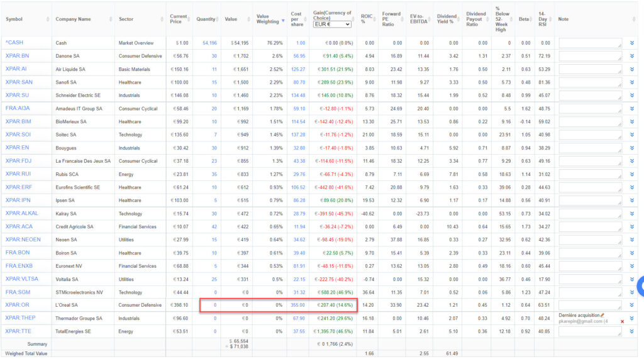The height and width of the screenshot is (359, 644).
Task: Expand the ^CASH row details chevron
Action: click(632, 43)
